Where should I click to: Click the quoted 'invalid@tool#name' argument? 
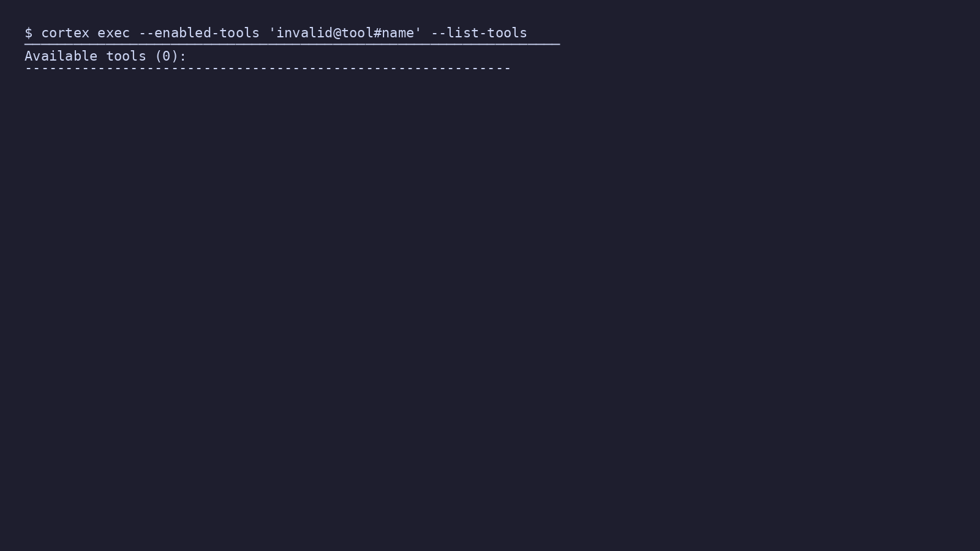click(345, 33)
